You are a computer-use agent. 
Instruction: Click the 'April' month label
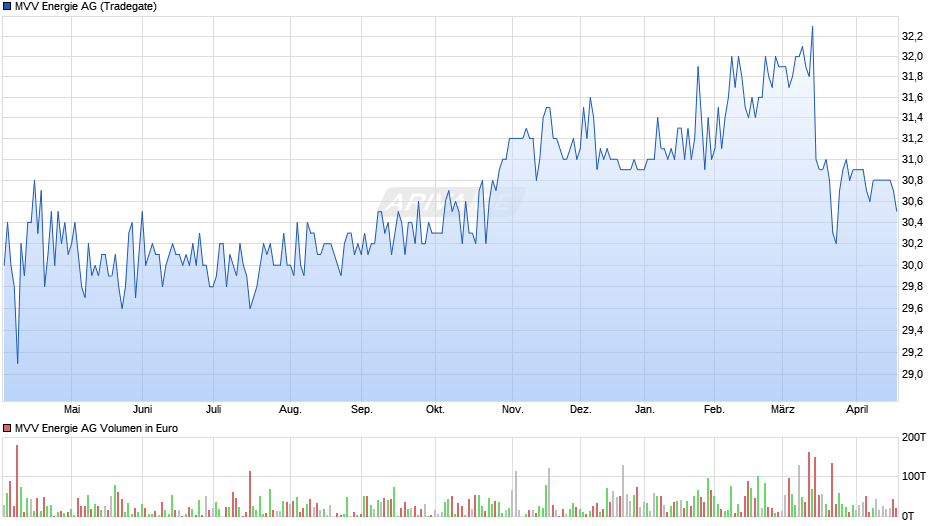point(857,410)
